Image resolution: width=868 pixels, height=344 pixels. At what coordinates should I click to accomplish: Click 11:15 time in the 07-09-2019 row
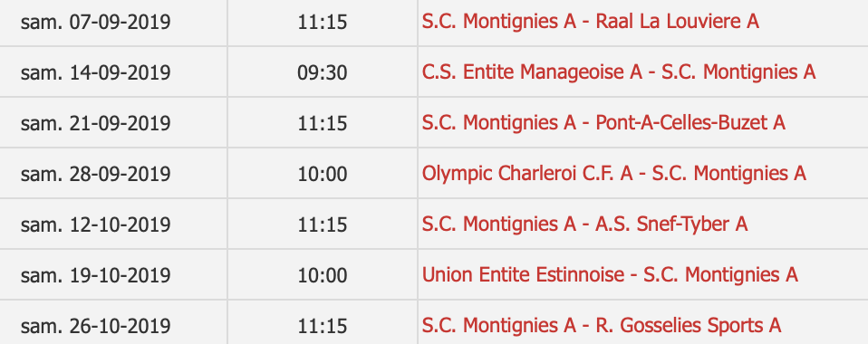pos(323,22)
